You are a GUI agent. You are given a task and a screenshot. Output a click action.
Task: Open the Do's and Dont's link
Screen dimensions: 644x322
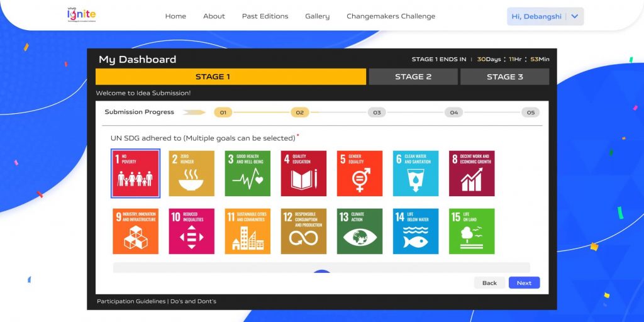pyautogui.click(x=193, y=301)
